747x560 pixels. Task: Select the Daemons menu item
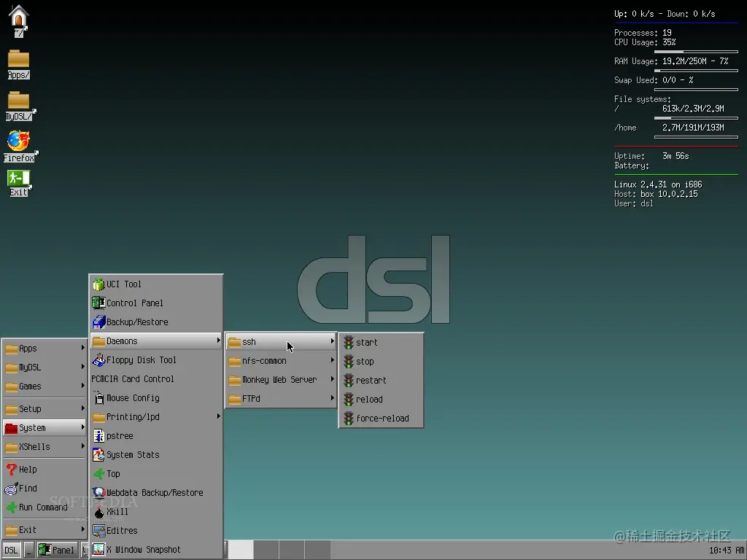tap(156, 341)
